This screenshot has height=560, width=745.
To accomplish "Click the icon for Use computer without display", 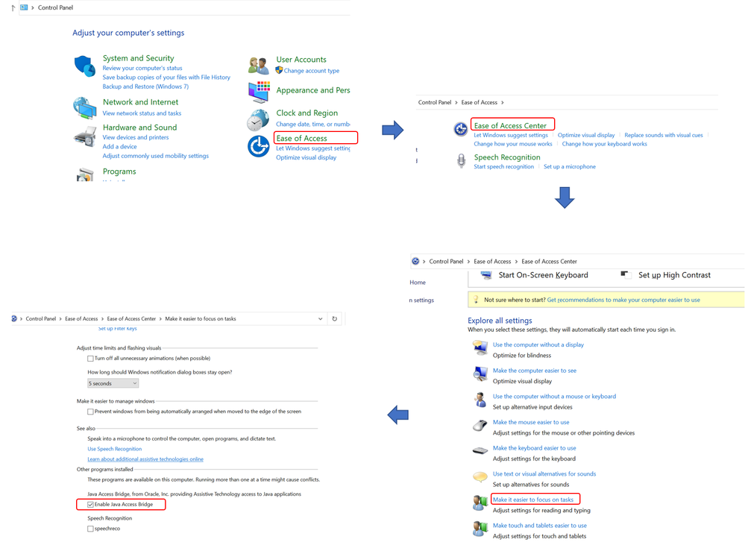I will [480, 348].
